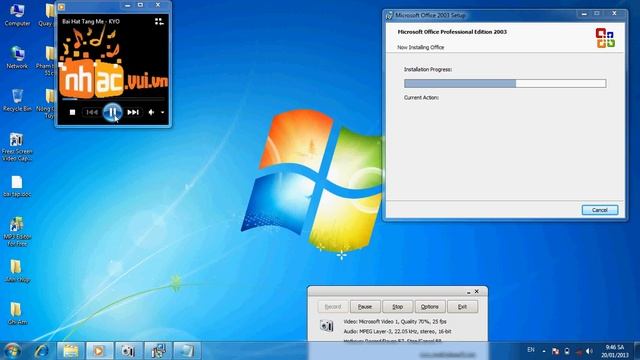Click Audio: MPEG Layer-3 info line
Viewport: 640px width, 360px height.
[397, 331]
